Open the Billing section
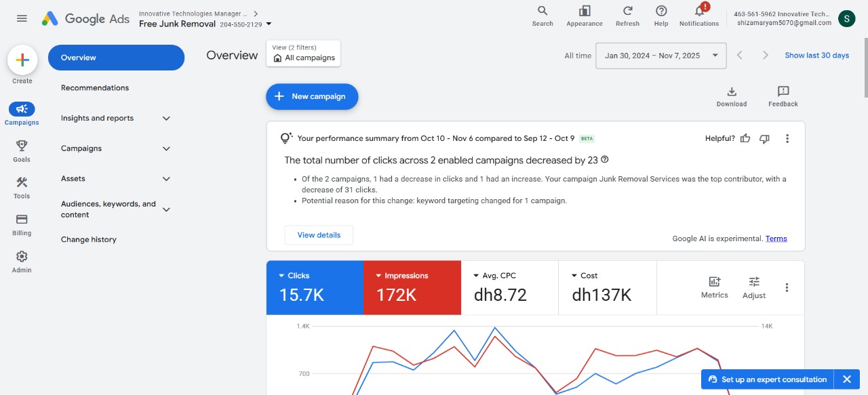 21,224
